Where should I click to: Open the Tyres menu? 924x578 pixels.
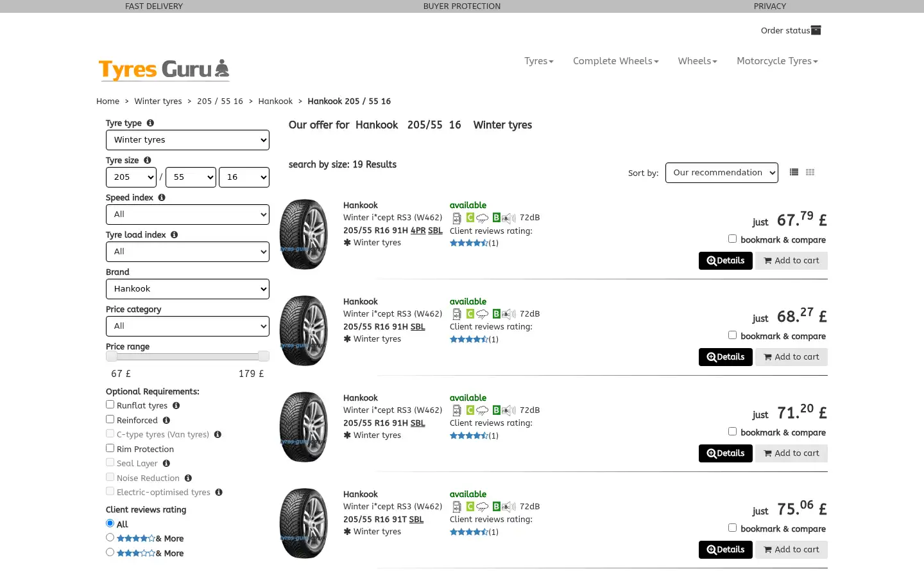(539, 61)
